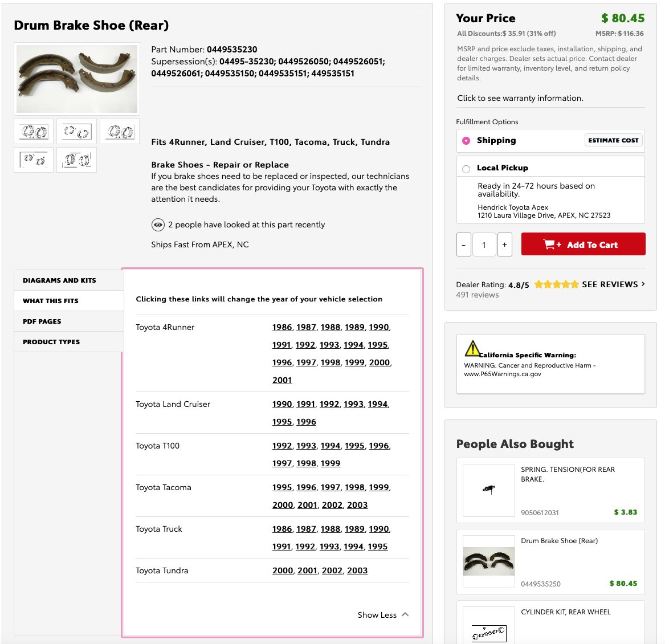The width and height of the screenshot is (665, 644).
Task: Click the $ 3.83 price
Action: [x=626, y=512]
